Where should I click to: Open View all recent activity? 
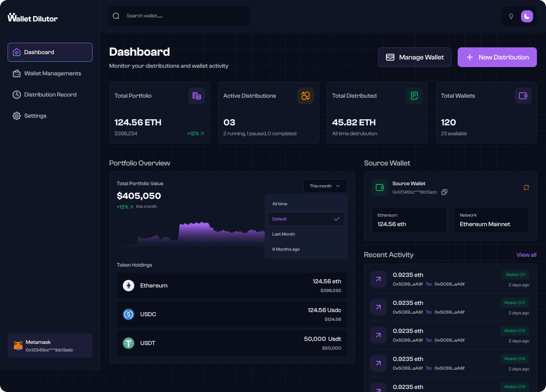click(x=526, y=255)
